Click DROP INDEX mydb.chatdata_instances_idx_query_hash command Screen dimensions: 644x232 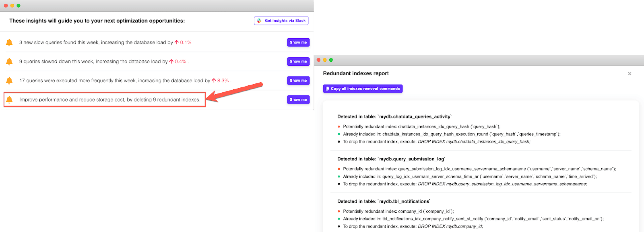pyautogui.click(x=474, y=141)
